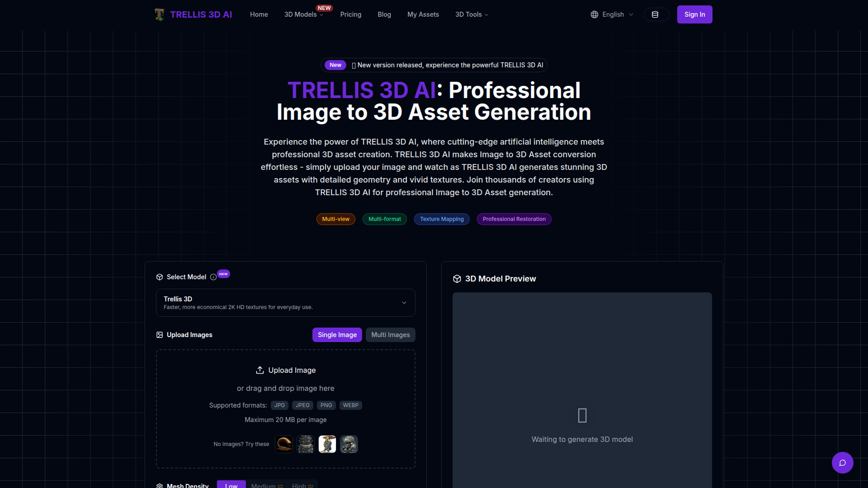Set mesh density to Medium
Image resolution: width=868 pixels, height=488 pixels.
266,485
